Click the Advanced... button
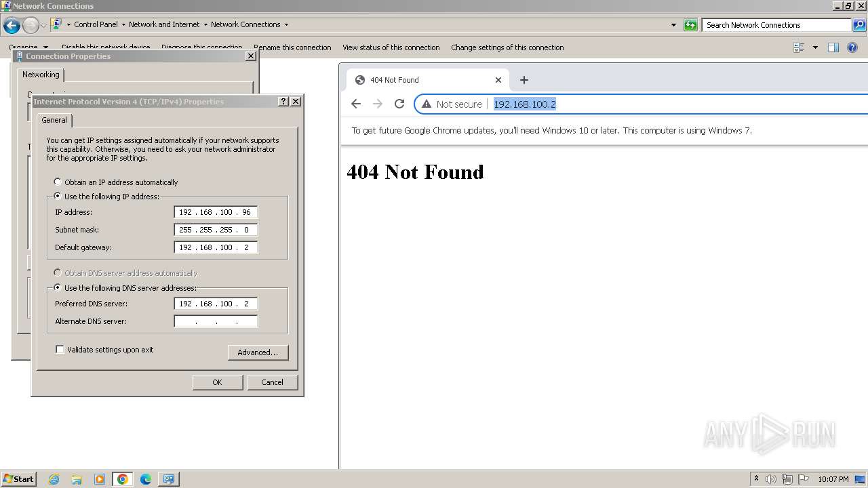 [258, 352]
